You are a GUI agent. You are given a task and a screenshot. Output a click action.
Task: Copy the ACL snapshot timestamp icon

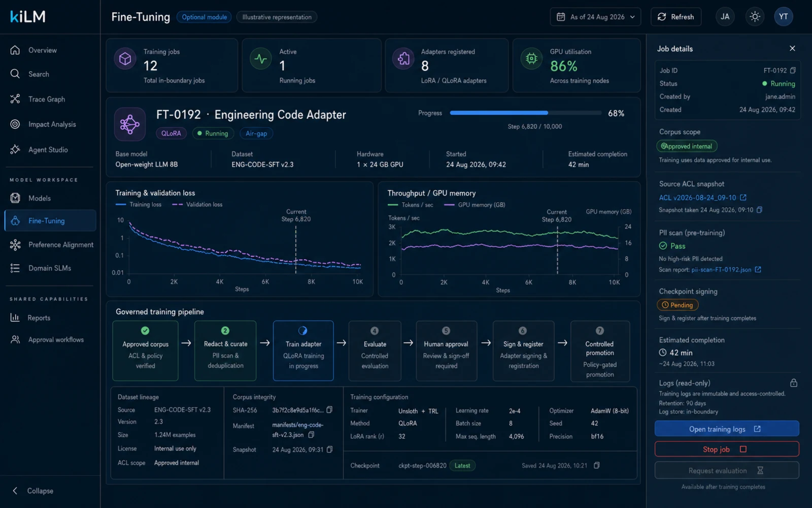pyautogui.click(x=760, y=210)
